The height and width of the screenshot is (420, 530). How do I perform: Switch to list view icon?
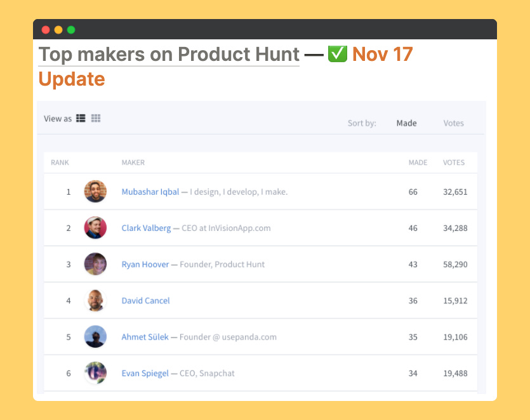pos(81,118)
